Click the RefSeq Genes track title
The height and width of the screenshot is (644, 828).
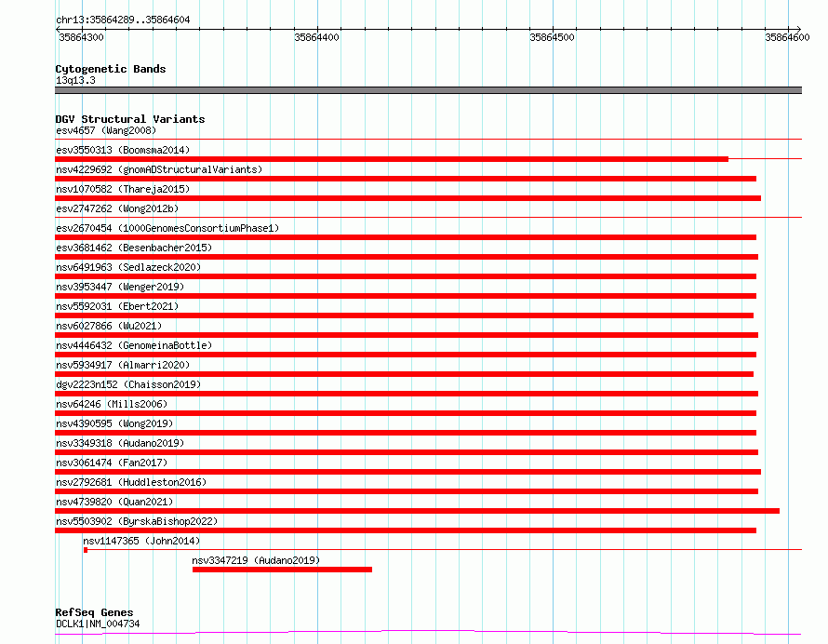coord(94,612)
